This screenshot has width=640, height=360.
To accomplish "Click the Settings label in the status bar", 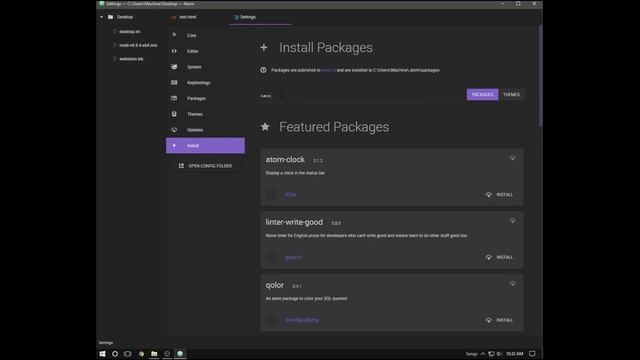I will click(x=106, y=343).
